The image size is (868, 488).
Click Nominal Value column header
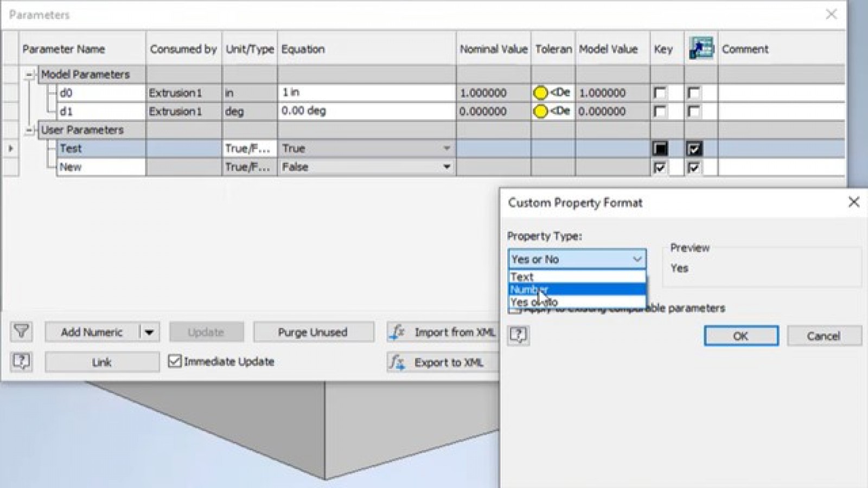click(494, 49)
